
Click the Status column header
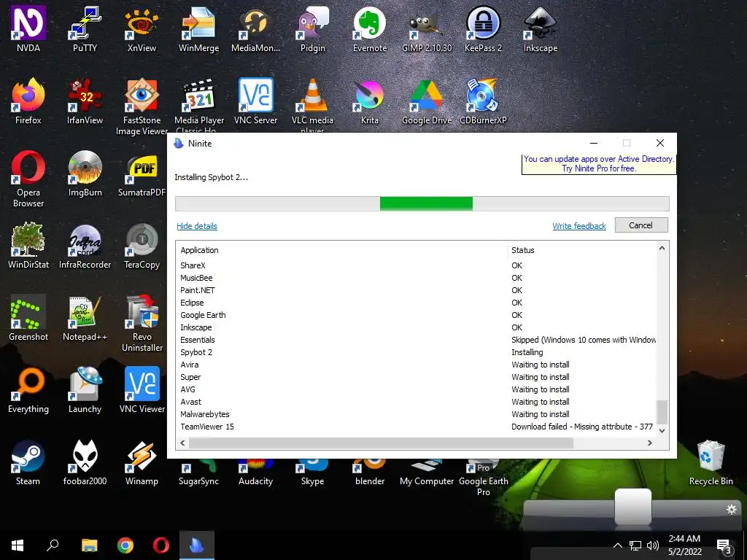click(582, 250)
